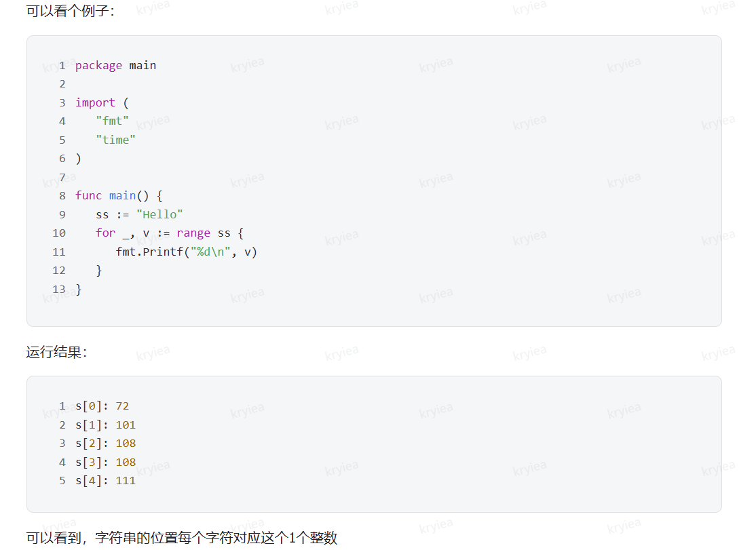Viewport: 756px width, 550px height.
Task: Click the s[1]: 101 output line
Action: point(105,425)
